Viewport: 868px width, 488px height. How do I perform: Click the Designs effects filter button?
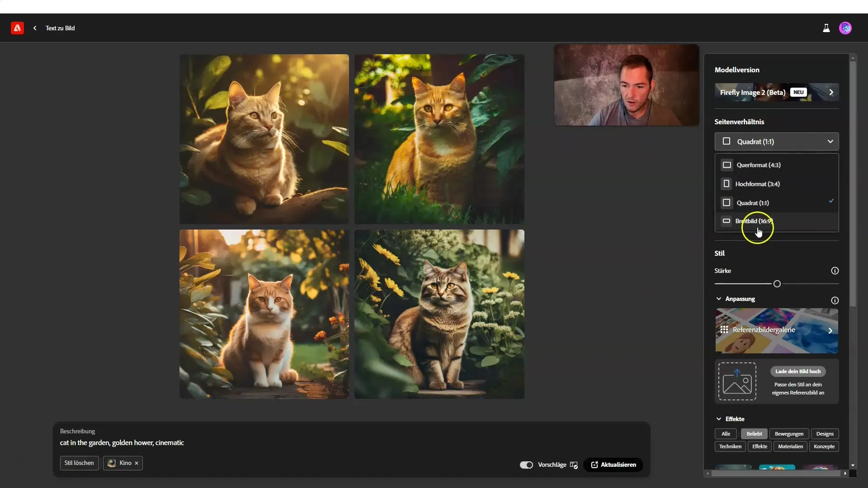click(x=826, y=434)
